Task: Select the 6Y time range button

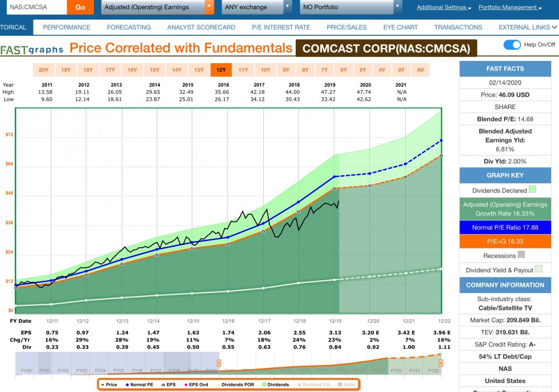Action: [x=344, y=70]
